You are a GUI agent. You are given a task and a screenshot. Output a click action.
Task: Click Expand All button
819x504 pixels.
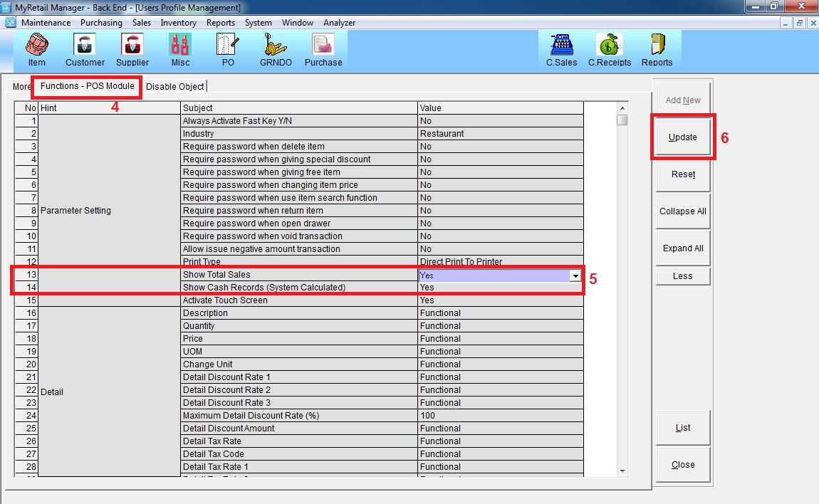point(683,248)
